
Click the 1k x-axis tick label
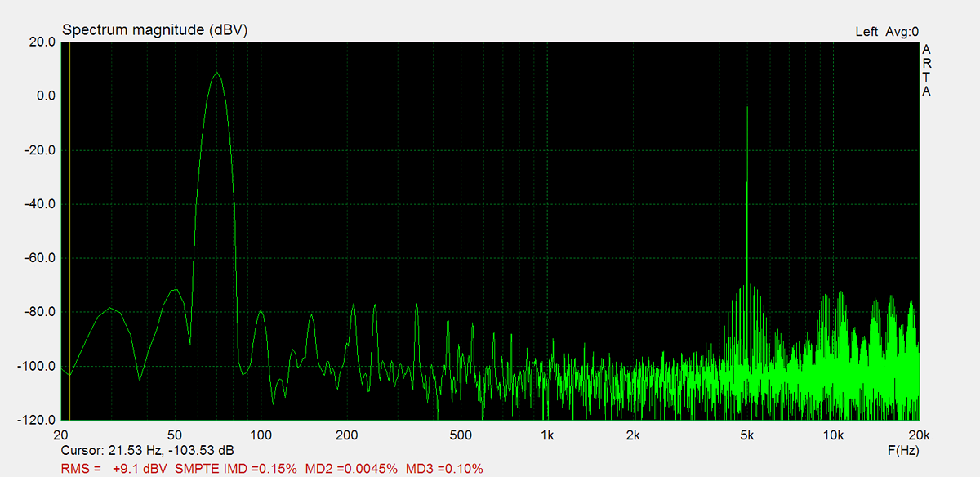click(x=547, y=435)
